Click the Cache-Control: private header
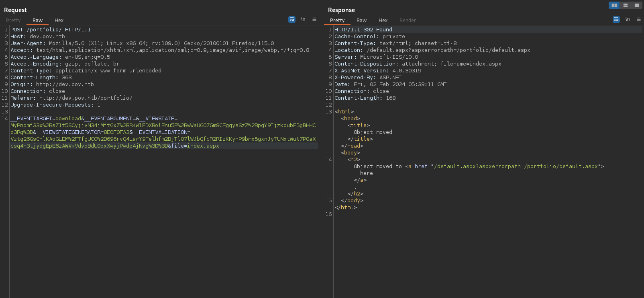This screenshot has height=298, width=644. 370,37
